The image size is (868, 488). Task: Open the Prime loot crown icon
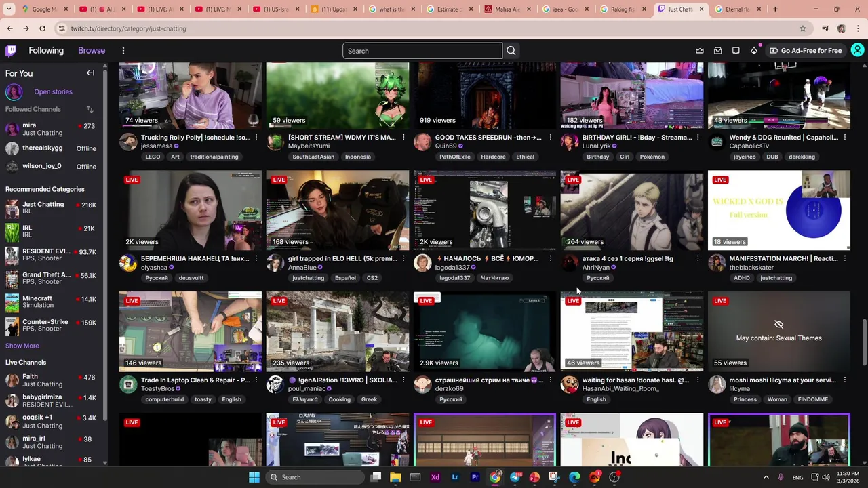click(700, 51)
